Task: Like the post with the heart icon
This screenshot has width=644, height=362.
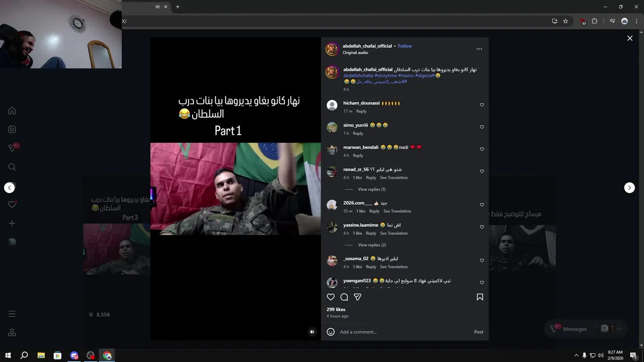Action: coord(331,297)
